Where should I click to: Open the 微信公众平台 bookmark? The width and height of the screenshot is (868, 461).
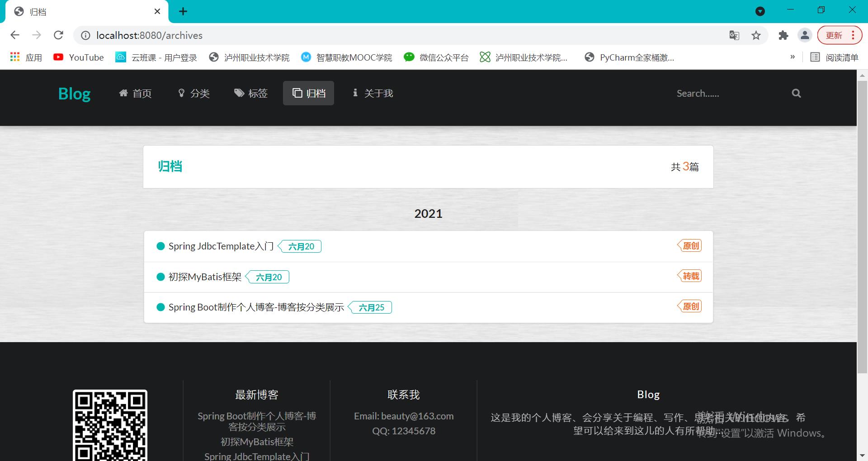436,57
